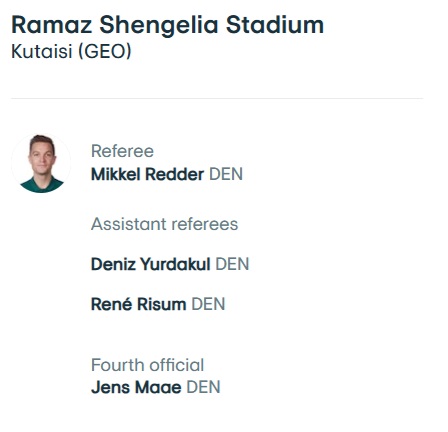Click the word Ramaz in the heading
The height and width of the screenshot is (432, 448).
coord(52,26)
